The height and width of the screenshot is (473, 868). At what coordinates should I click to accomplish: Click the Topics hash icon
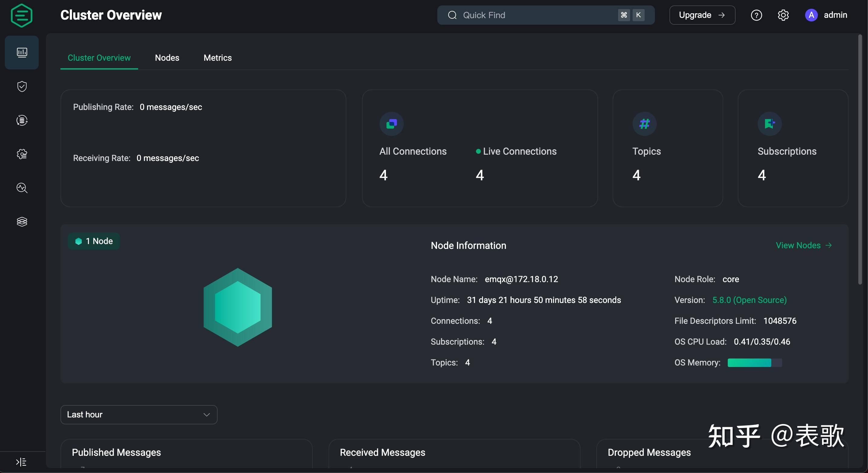[644, 124]
